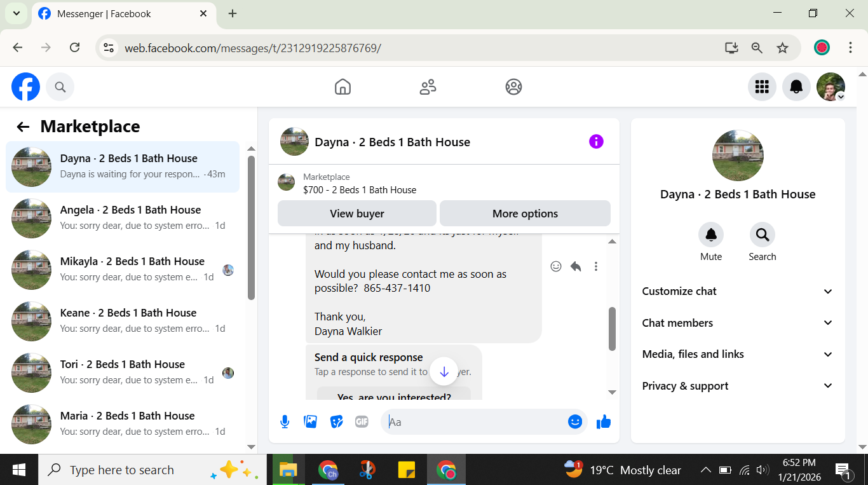Click the message thread scrollbar thumb

[613, 329]
